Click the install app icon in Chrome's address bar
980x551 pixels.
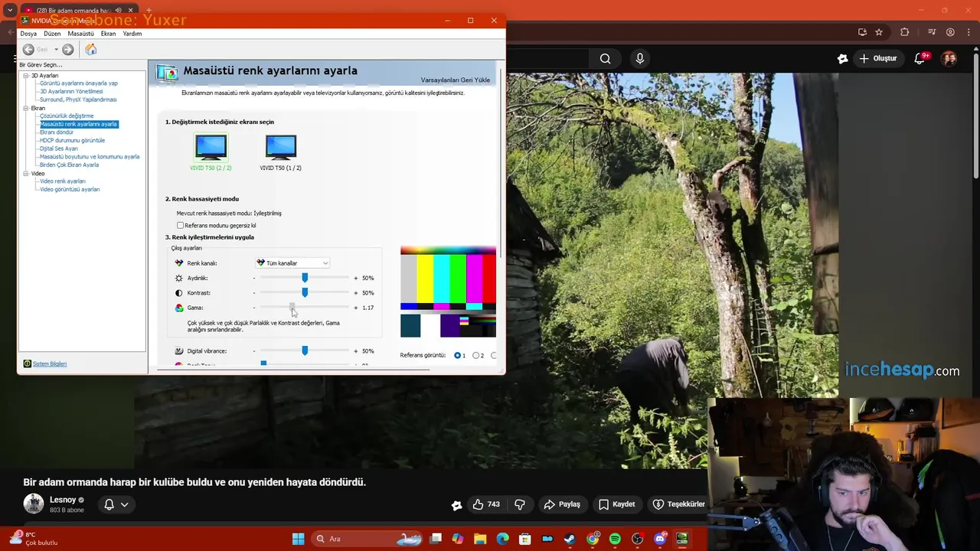(862, 32)
